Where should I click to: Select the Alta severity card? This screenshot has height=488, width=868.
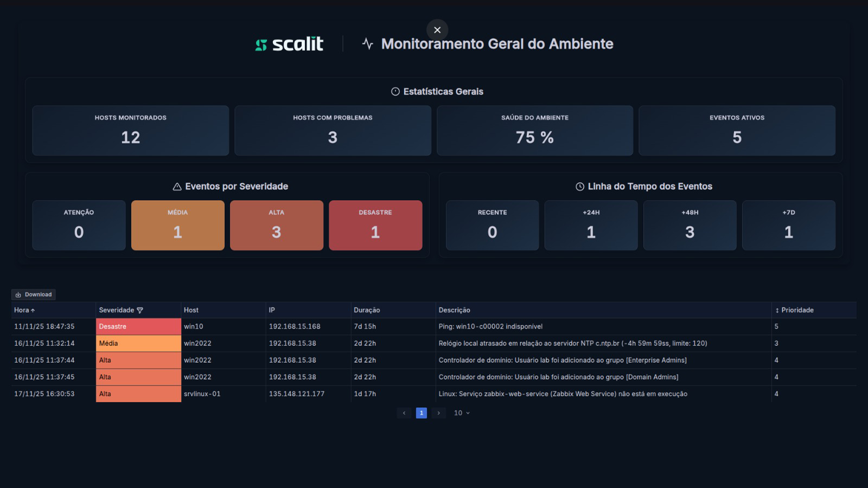[x=277, y=225]
